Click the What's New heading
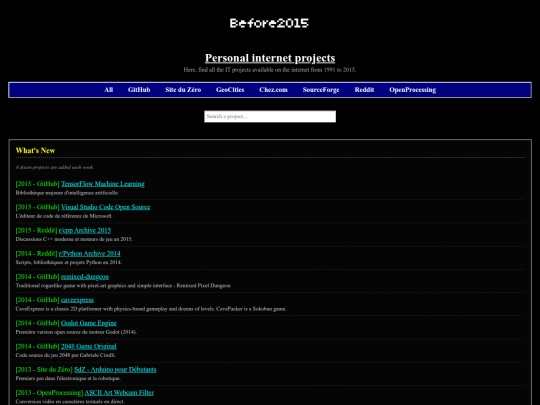540x405 pixels. 35,150
